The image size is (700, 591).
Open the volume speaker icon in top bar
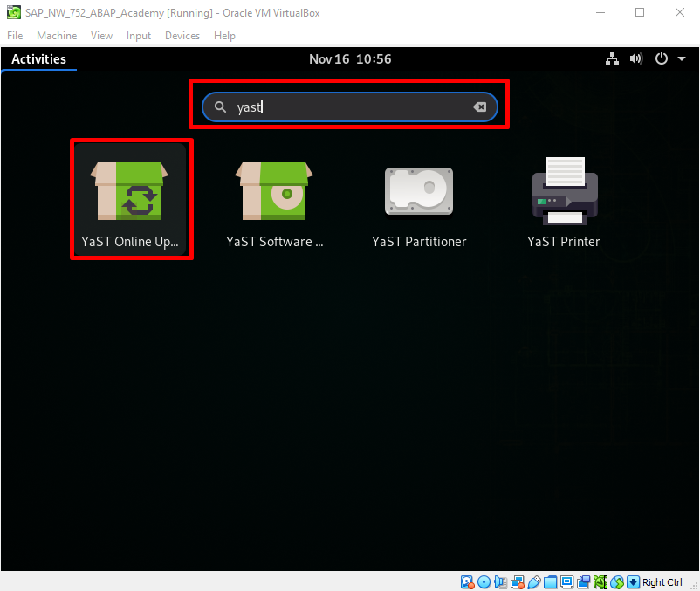pos(636,58)
